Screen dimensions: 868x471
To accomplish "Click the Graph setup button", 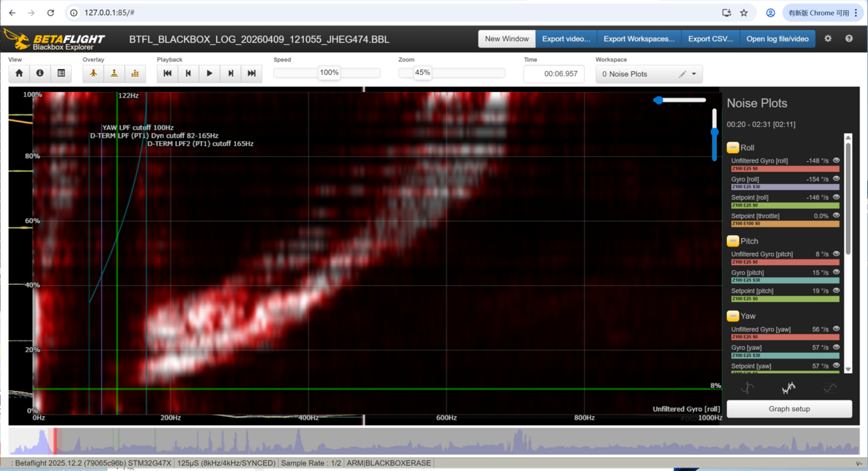I will [790, 409].
